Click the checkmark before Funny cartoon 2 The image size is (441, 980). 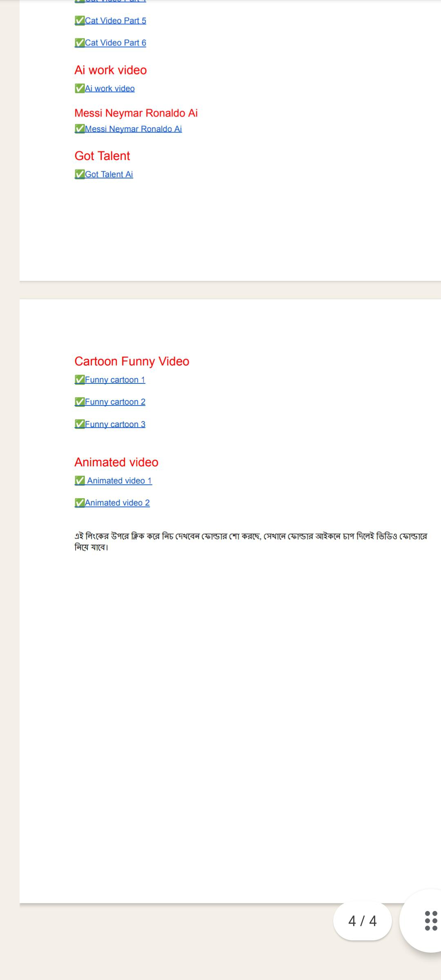tap(80, 402)
